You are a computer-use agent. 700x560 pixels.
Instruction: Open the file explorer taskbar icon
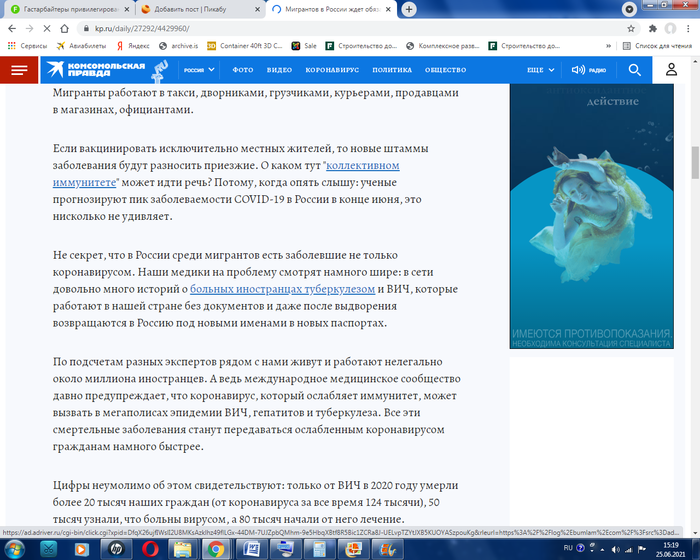click(183, 549)
